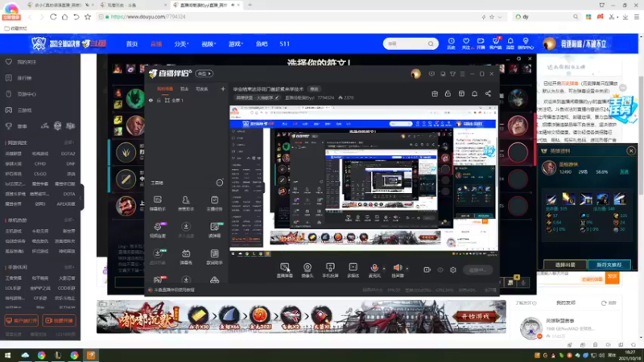Click the Douyu search input field
The width and height of the screenshot is (644, 362).
click(406, 43)
